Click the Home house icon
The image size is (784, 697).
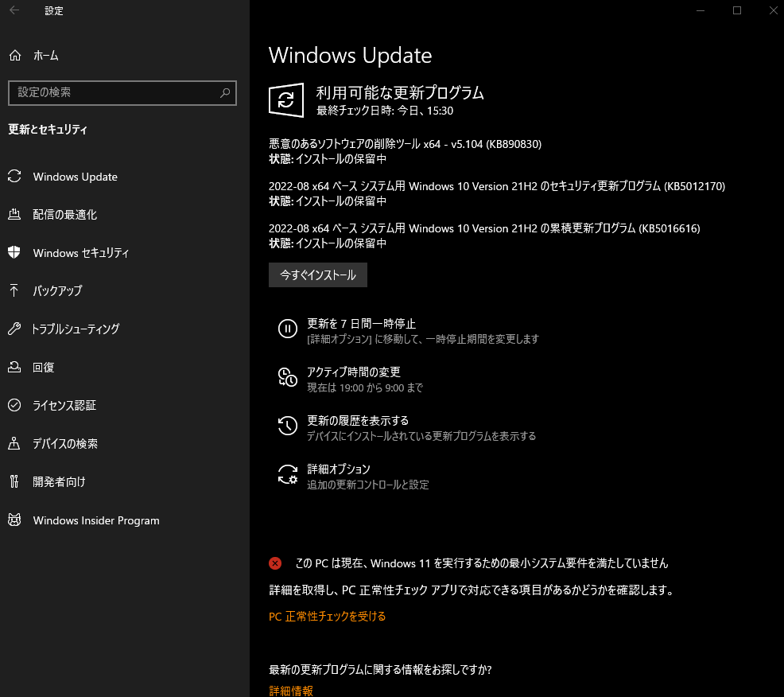[x=15, y=55]
